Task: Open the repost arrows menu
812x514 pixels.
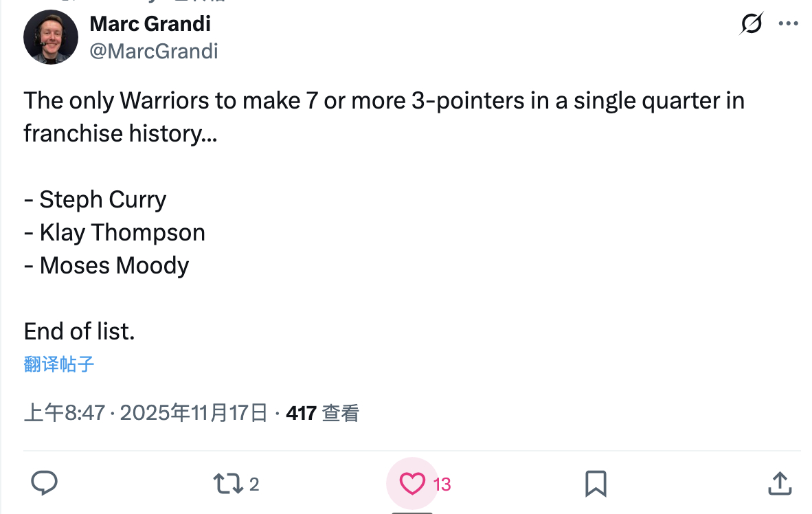Action: click(x=228, y=484)
